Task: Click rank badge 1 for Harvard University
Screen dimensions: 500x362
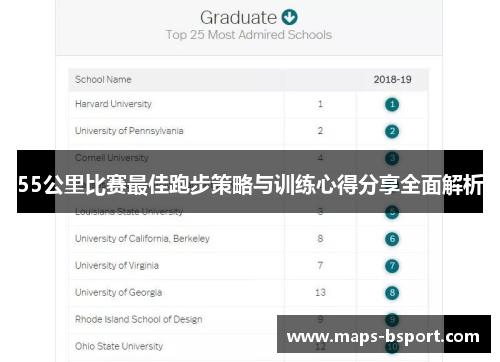Action: coord(392,104)
